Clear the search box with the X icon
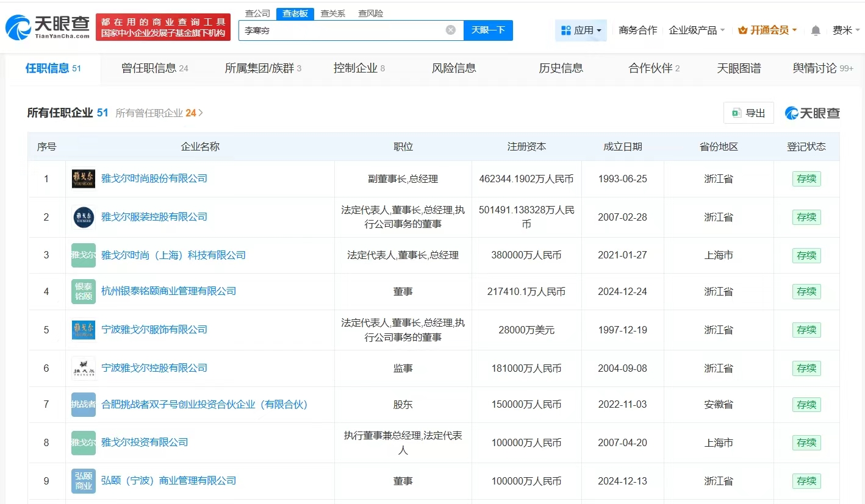The width and height of the screenshot is (865, 504). pos(451,30)
